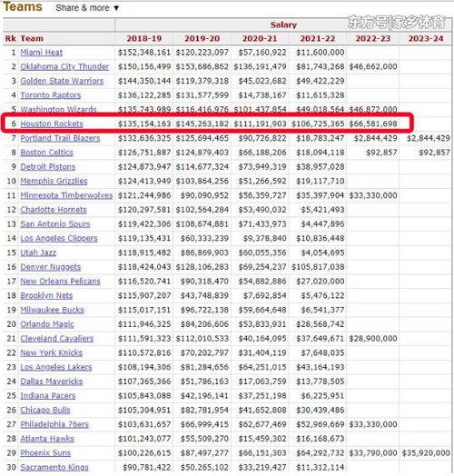
Task: Sort by the 2023-24 column header
Action: click(426, 38)
